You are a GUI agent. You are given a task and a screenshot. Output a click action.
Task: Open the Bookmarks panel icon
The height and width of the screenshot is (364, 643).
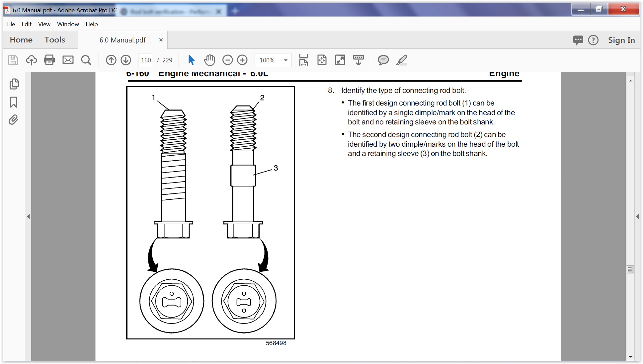coord(14,102)
